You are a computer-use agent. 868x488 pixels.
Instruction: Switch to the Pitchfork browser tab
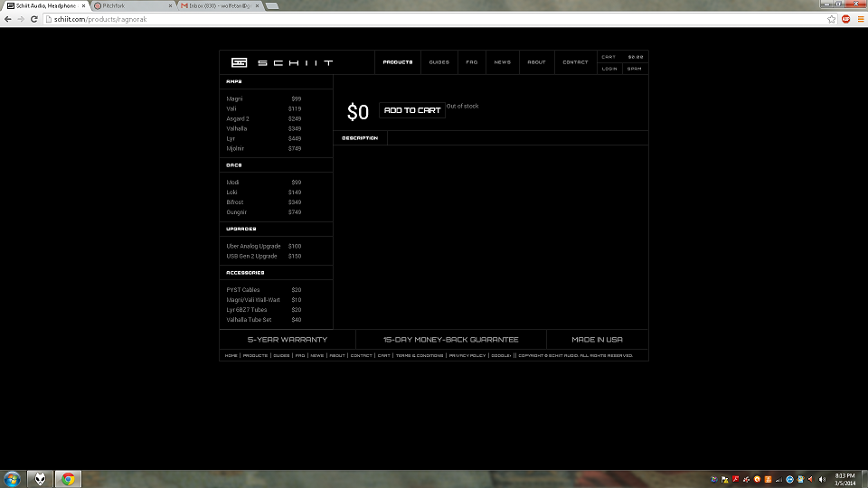click(x=132, y=5)
